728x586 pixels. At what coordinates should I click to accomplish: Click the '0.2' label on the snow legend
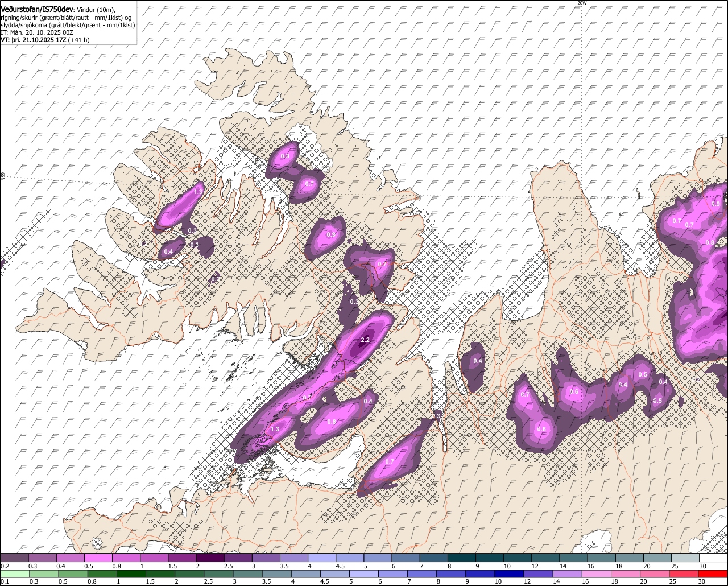tap(5, 566)
